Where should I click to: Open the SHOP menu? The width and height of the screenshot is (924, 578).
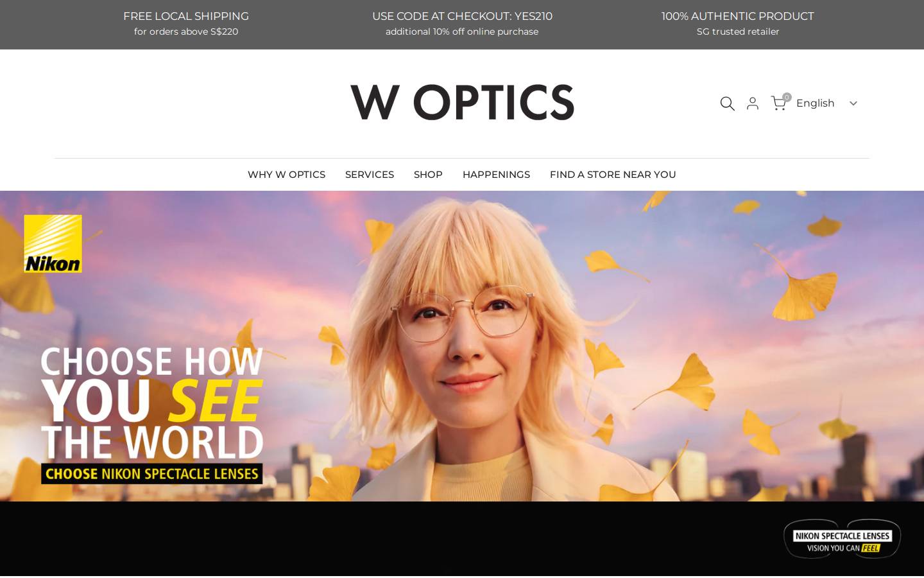[x=428, y=175]
